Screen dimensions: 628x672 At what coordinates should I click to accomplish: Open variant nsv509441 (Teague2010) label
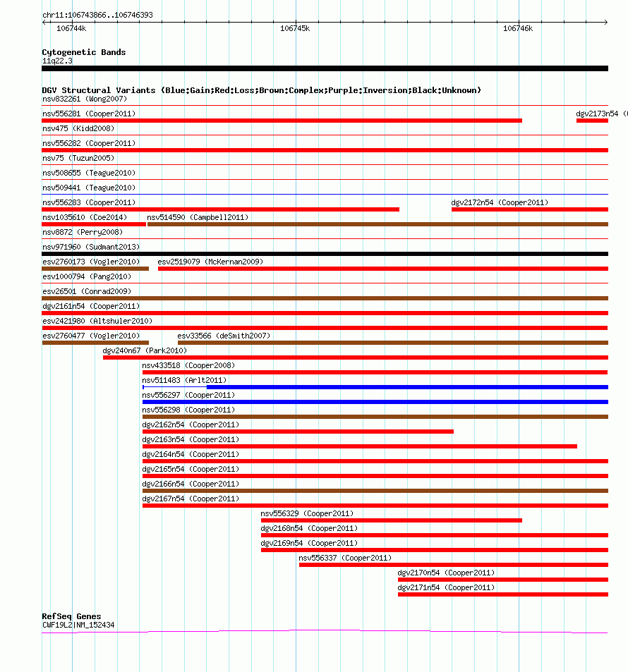(89, 188)
